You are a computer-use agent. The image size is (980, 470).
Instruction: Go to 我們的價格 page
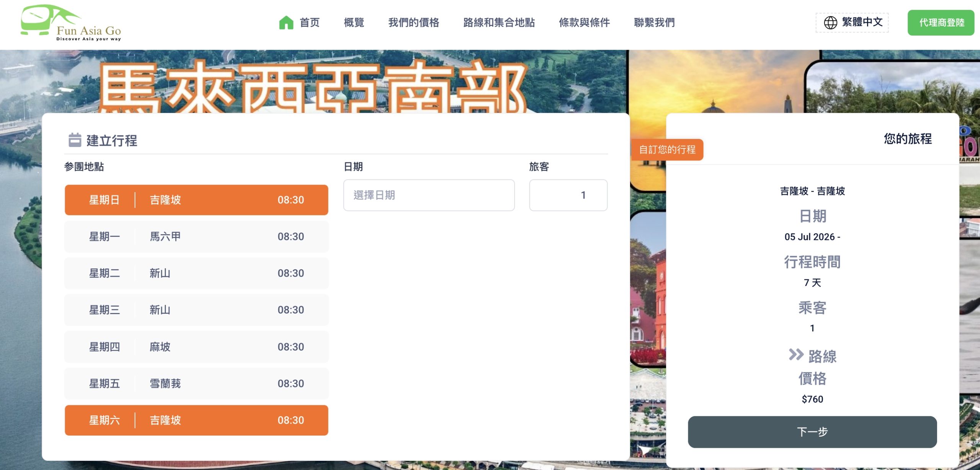point(413,23)
